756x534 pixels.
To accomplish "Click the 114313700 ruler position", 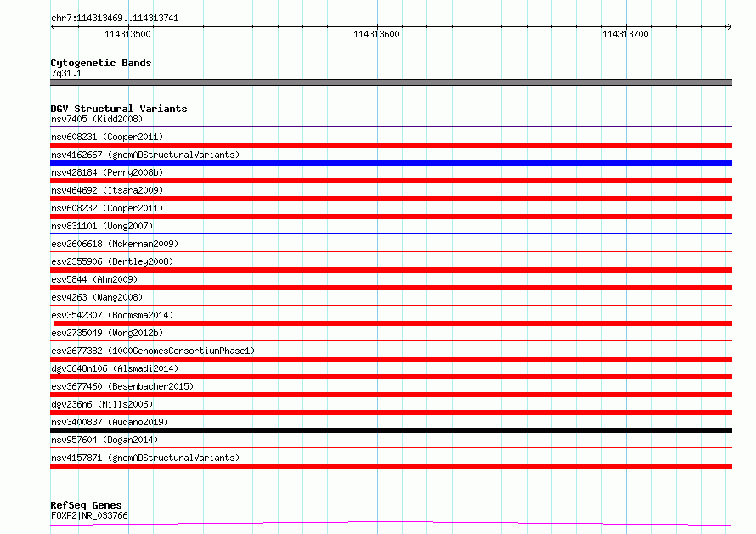I will point(625,34).
